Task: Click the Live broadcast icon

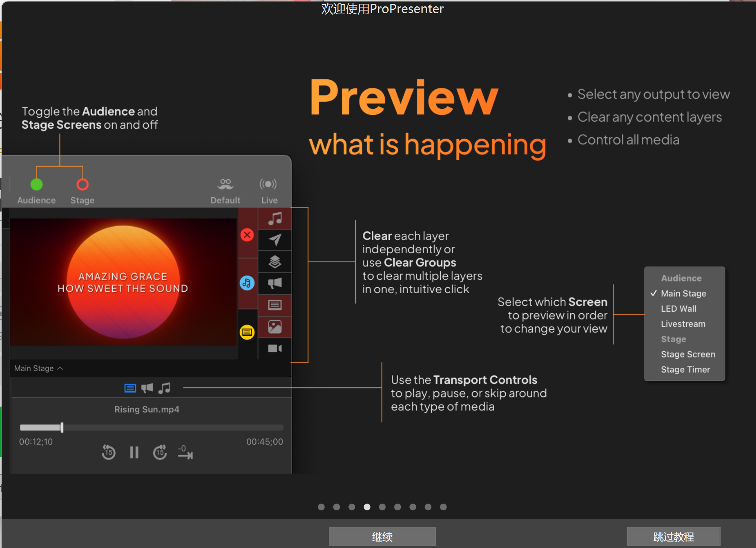Action: [268, 184]
